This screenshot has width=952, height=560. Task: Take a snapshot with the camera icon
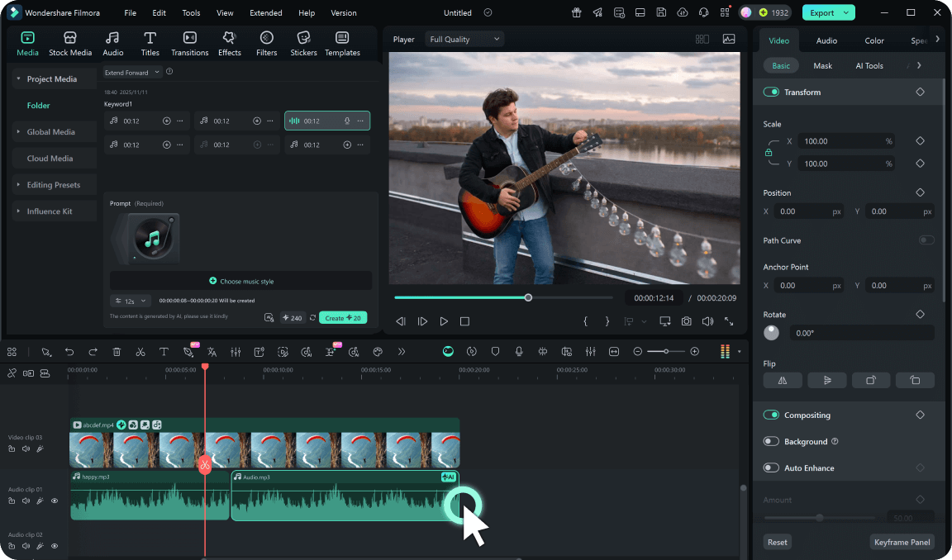[x=687, y=321]
